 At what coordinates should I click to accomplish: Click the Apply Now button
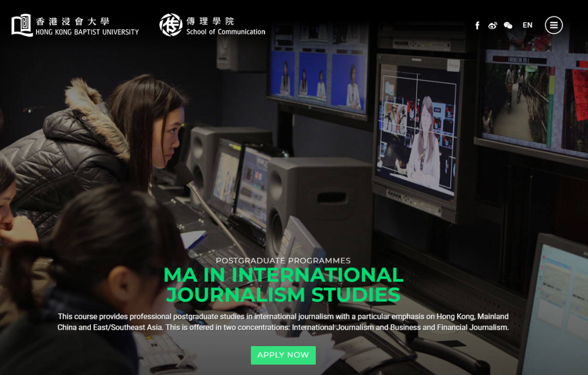pyautogui.click(x=283, y=355)
